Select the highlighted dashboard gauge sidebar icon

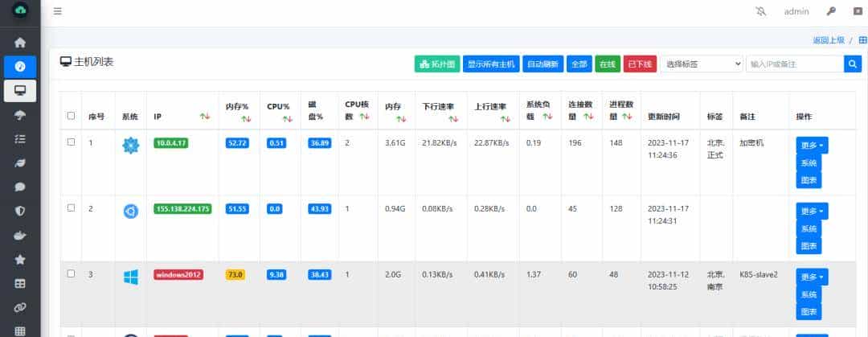click(x=20, y=67)
